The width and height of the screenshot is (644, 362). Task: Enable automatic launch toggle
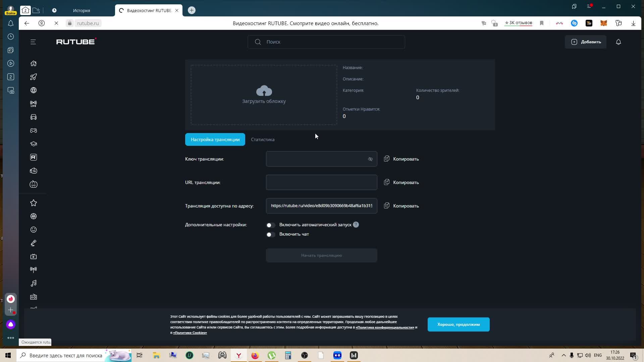click(270, 225)
